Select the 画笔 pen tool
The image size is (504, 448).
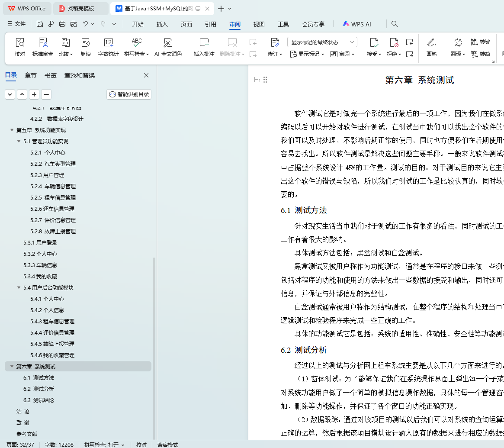click(432, 47)
